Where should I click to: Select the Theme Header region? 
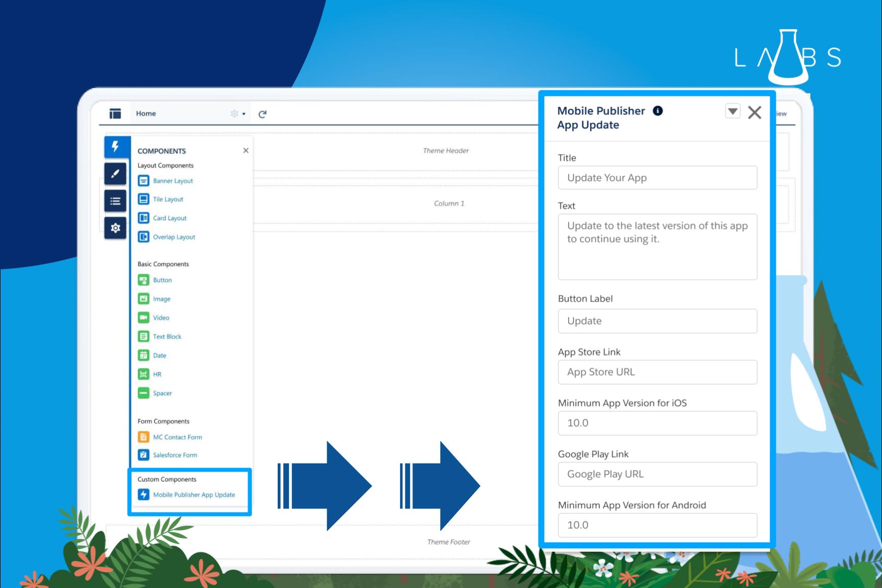coord(446,151)
